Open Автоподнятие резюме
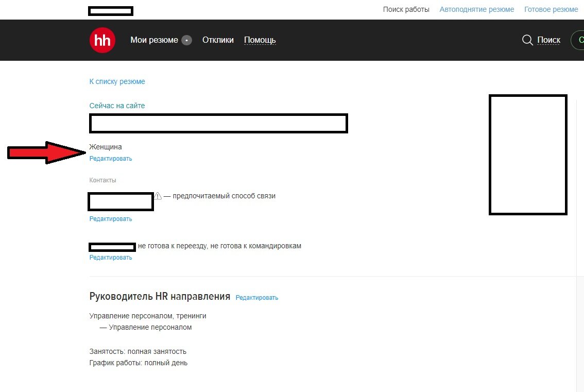The height and width of the screenshot is (392, 584). click(477, 9)
